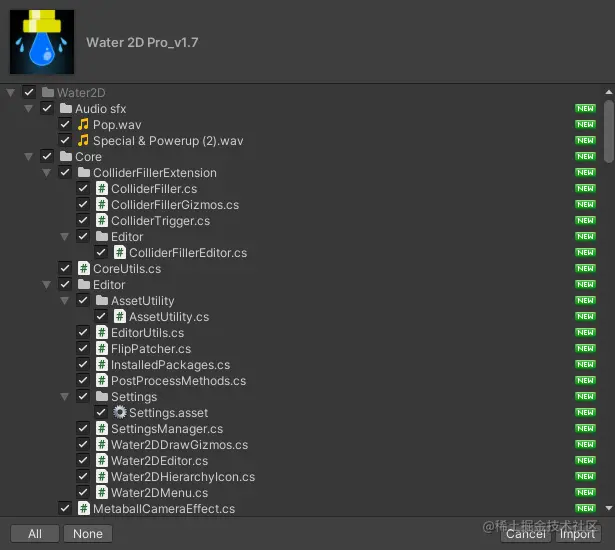
Task: Toggle the Water2DMenu.cs checkbox
Action: tap(83, 492)
